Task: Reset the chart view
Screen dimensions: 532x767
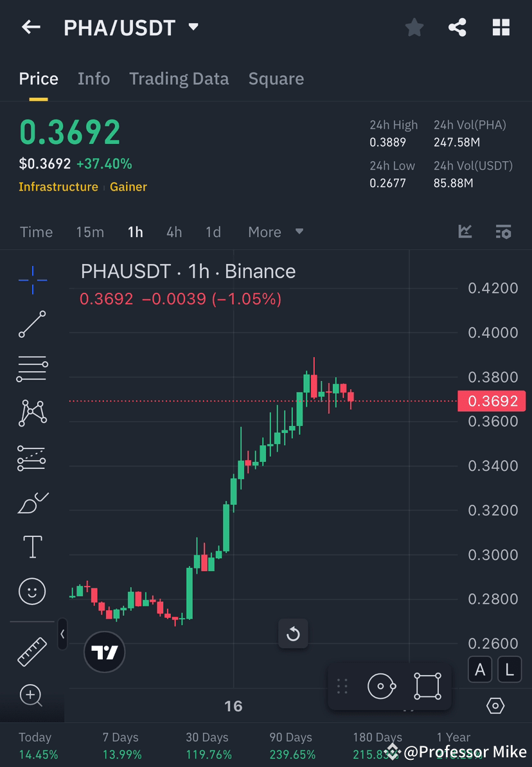Action: [293, 634]
